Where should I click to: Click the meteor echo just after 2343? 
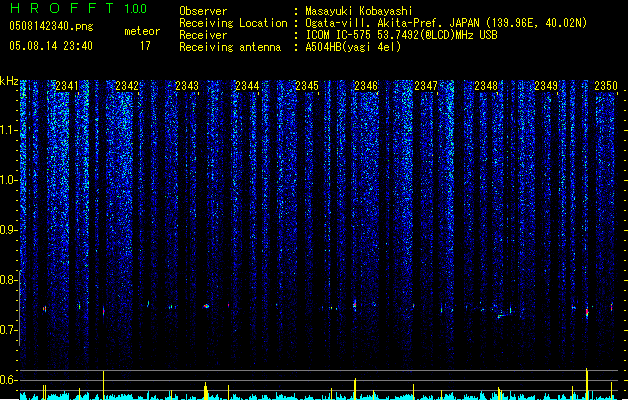(x=206, y=306)
